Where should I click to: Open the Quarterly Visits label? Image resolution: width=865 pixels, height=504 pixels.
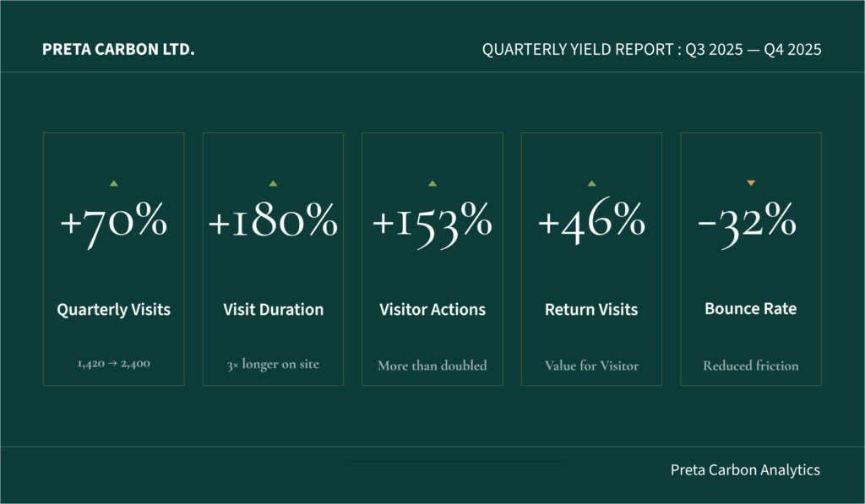114,310
